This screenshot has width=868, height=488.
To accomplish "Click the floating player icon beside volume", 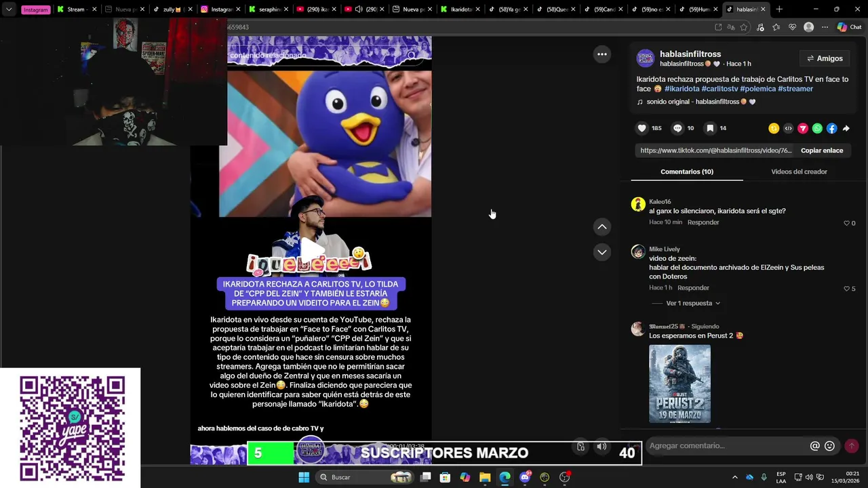I will coord(581,447).
